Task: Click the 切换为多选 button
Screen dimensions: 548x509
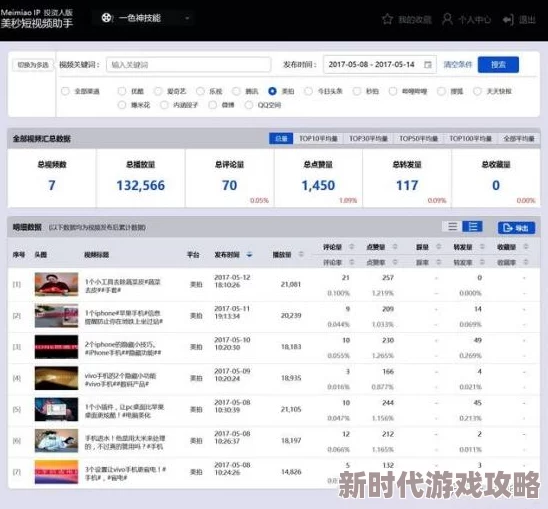Action: [33, 65]
